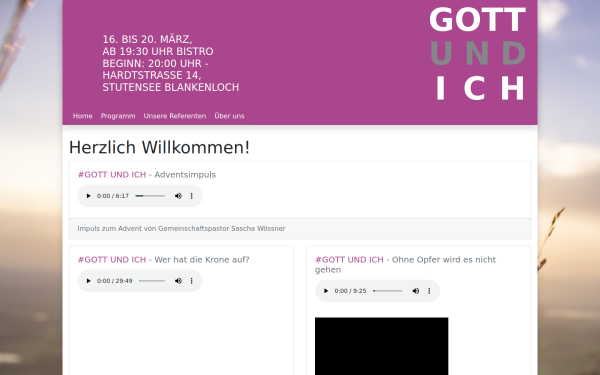
Task: Play the 'Ohne Opfer' audio
Action: [x=326, y=291]
